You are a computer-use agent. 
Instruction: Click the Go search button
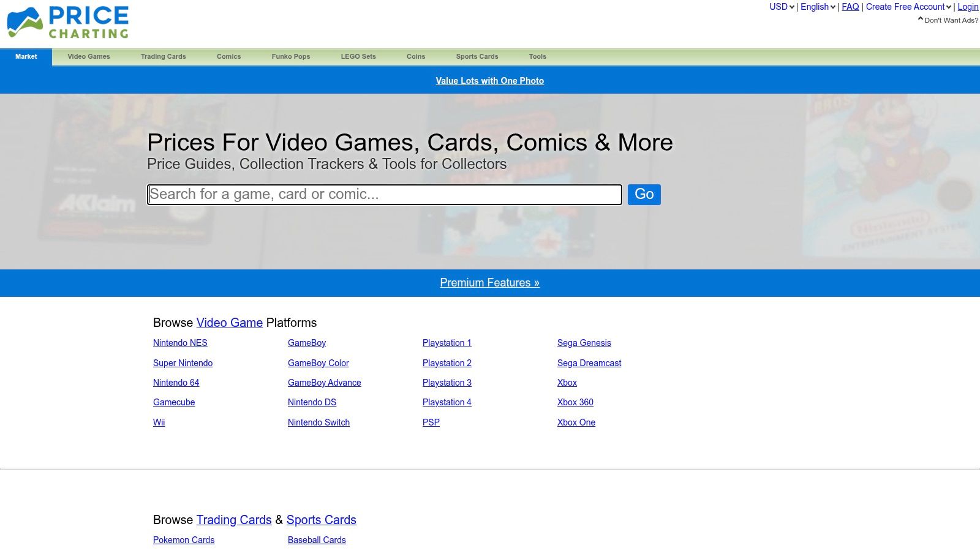coord(644,195)
